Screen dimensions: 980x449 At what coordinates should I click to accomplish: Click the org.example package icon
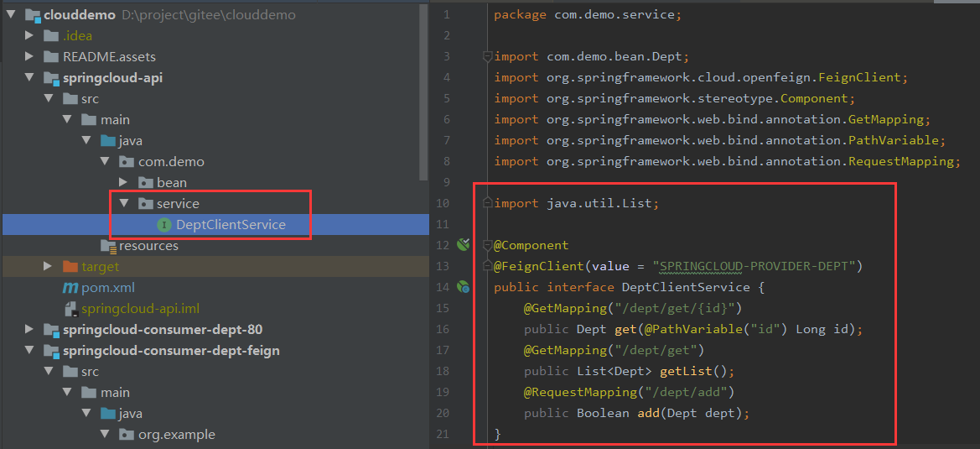pyautogui.click(x=127, y=435)
